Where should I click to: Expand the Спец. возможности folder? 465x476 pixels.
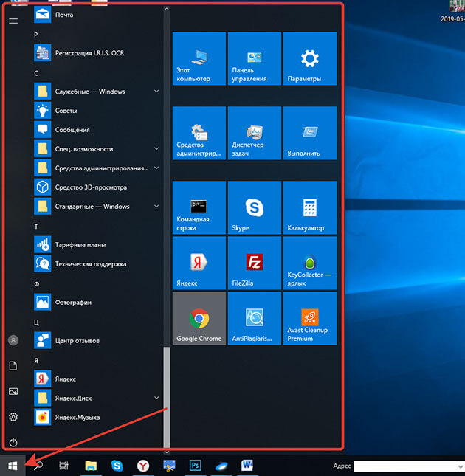click(x=156, y=149)
